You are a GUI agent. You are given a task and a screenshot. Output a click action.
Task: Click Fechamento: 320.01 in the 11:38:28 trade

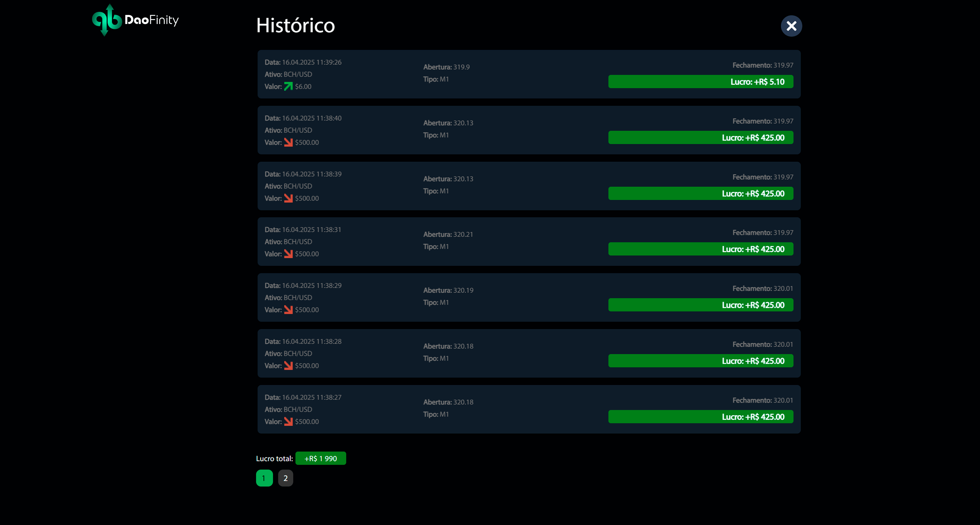[763, 344]
